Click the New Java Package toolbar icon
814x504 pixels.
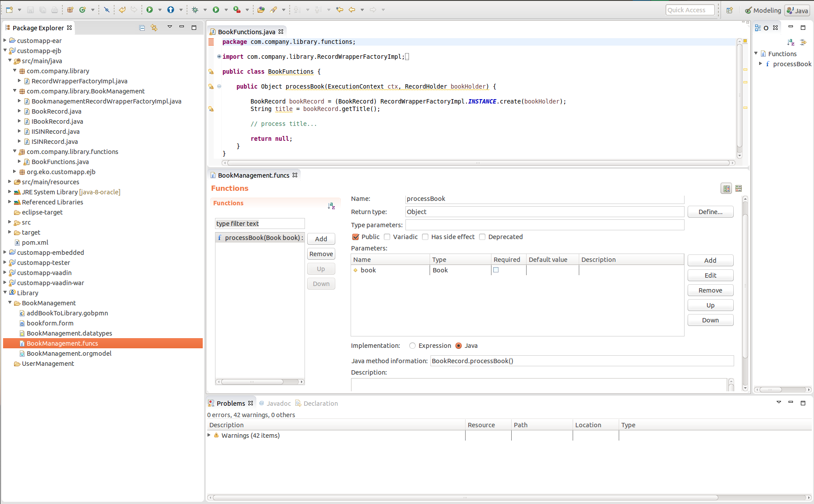(x=70, y=10)
